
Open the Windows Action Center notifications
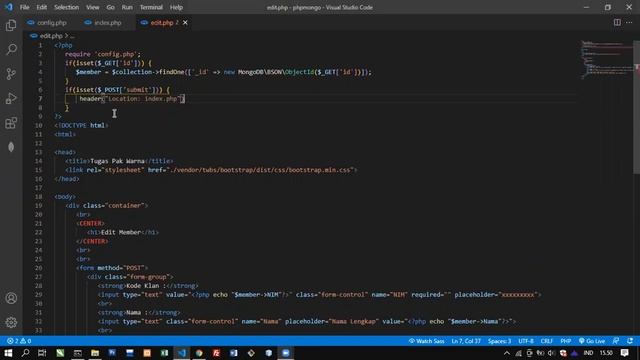(625, 353)
